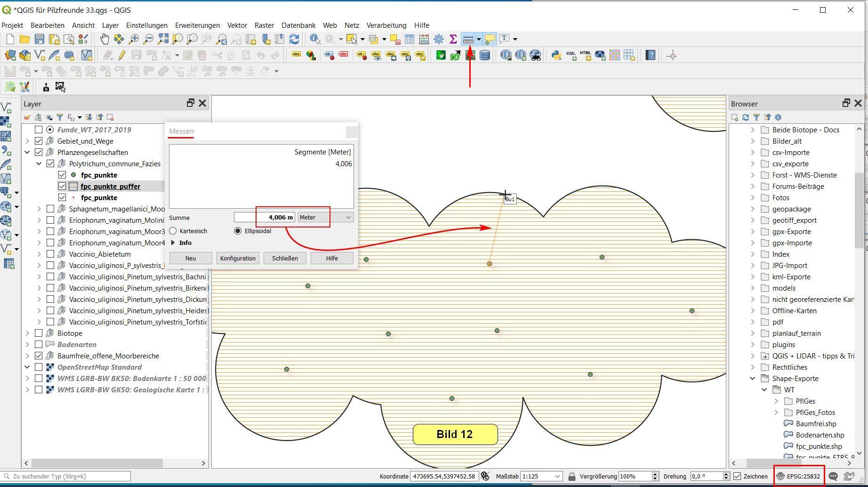Open the Meter unit dropdown
The height and width of the screenshot is (487, 868).
325,217
